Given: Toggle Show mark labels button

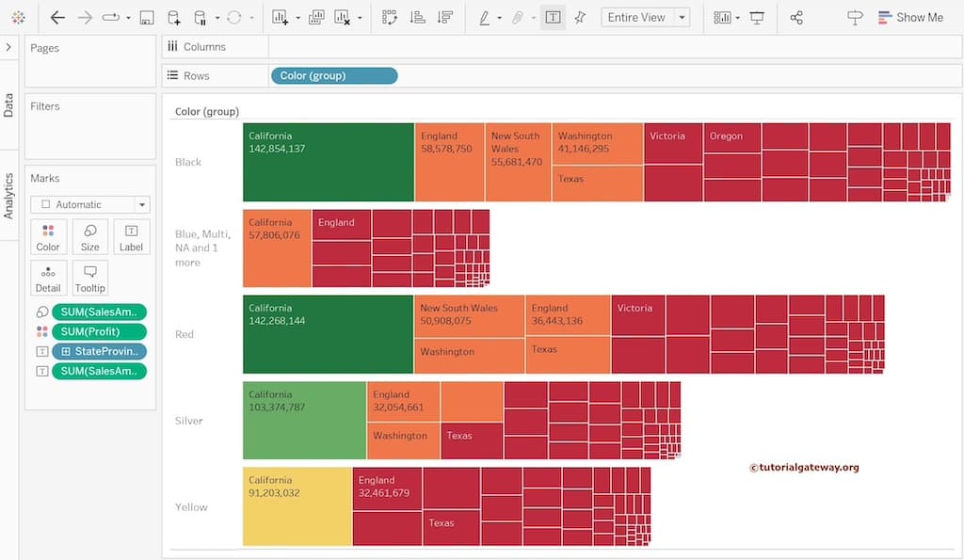Looking at the screenshot, I should click(553, 18).
